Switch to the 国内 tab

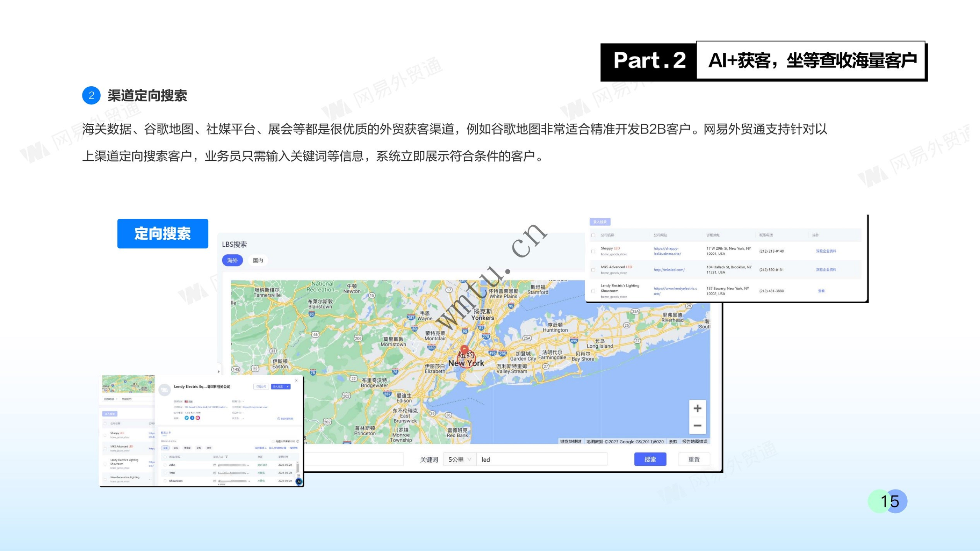coord(258,260)
